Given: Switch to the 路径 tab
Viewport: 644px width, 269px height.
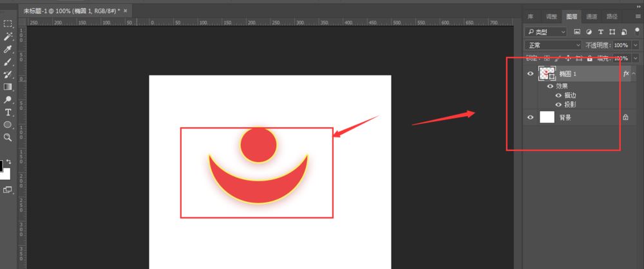Looking at the screenshot, I should [x=612, y=17].
